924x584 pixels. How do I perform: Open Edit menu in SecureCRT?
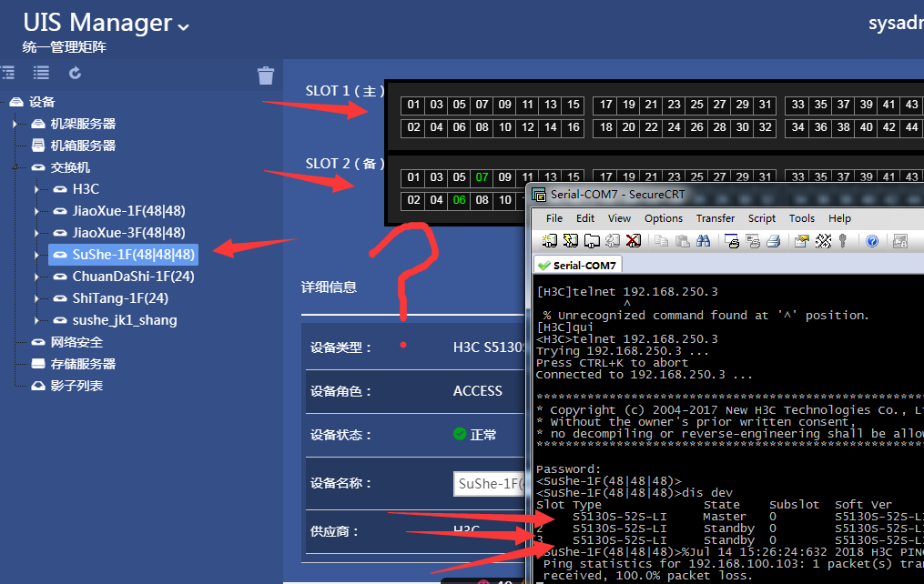[x=585, y=218]
